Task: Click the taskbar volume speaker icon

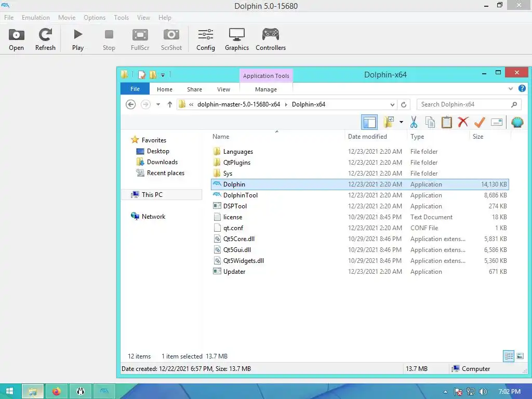Action: tap(483, 392)
